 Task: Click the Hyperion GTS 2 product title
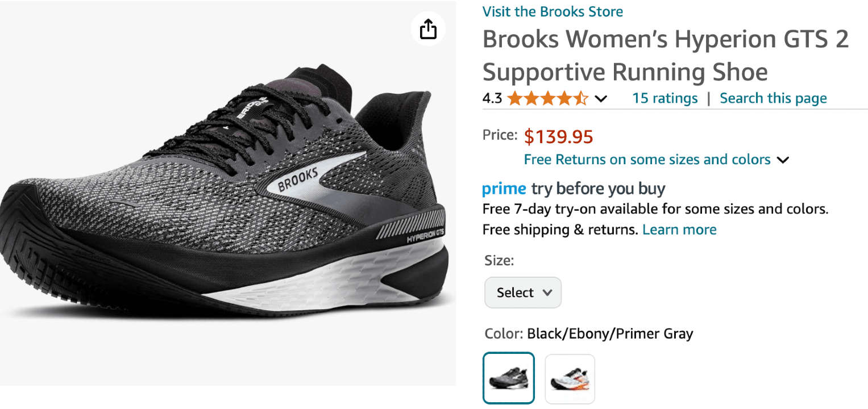[x=665, y=56]
